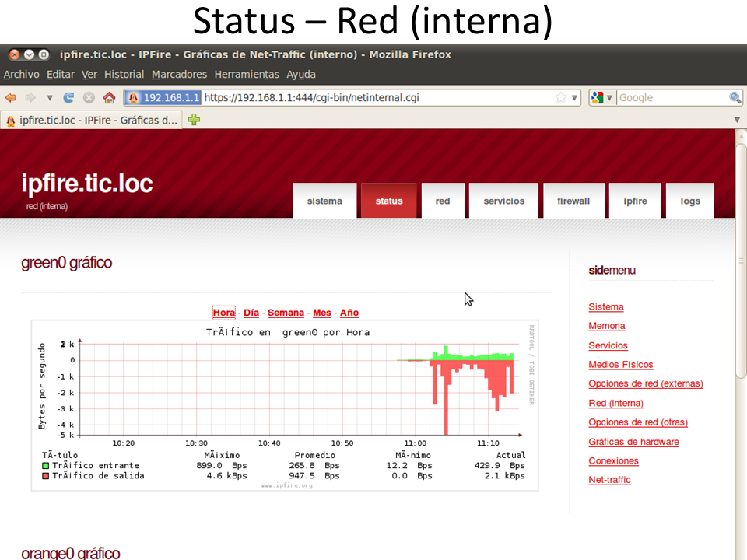The image size is (747, 560).
Task: Click in the Google search field
Action: point(672,98)
